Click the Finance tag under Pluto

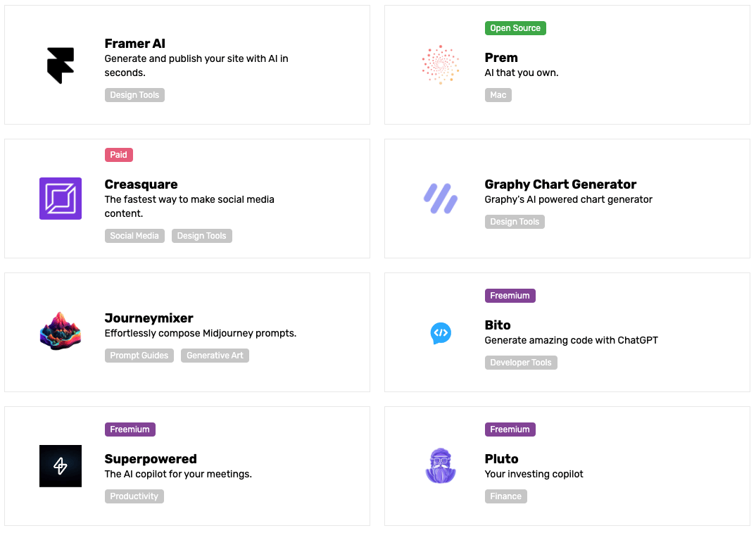(x=505, y=496)
